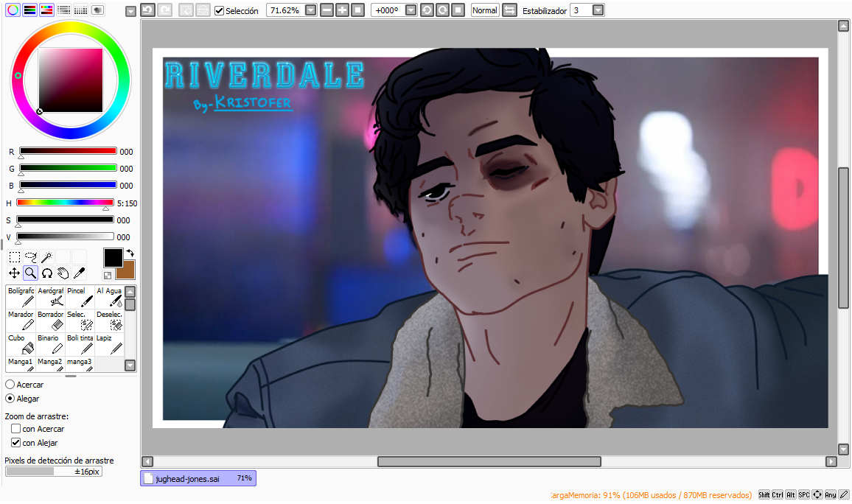852x504 pixels.
Task: Uncheck the Selección checkbox
Action: (219, 11)
